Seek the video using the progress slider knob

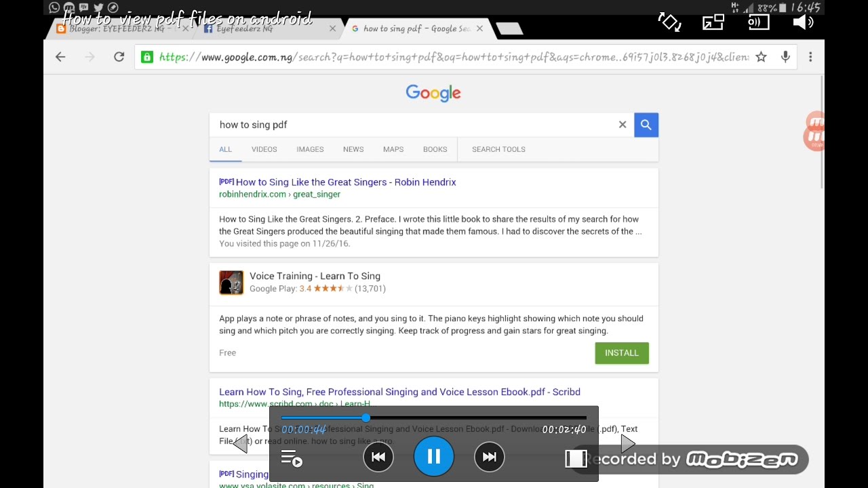click(x=366, y=418)
